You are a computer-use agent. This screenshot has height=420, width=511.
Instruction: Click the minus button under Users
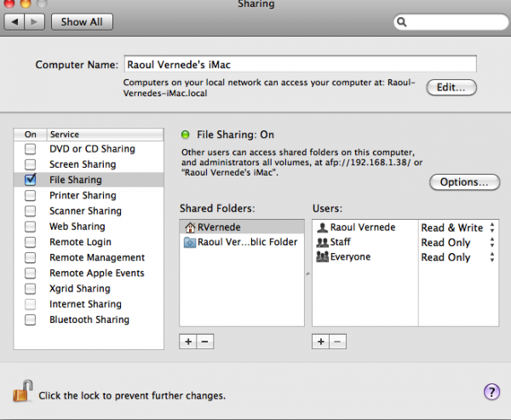[337, 342]
